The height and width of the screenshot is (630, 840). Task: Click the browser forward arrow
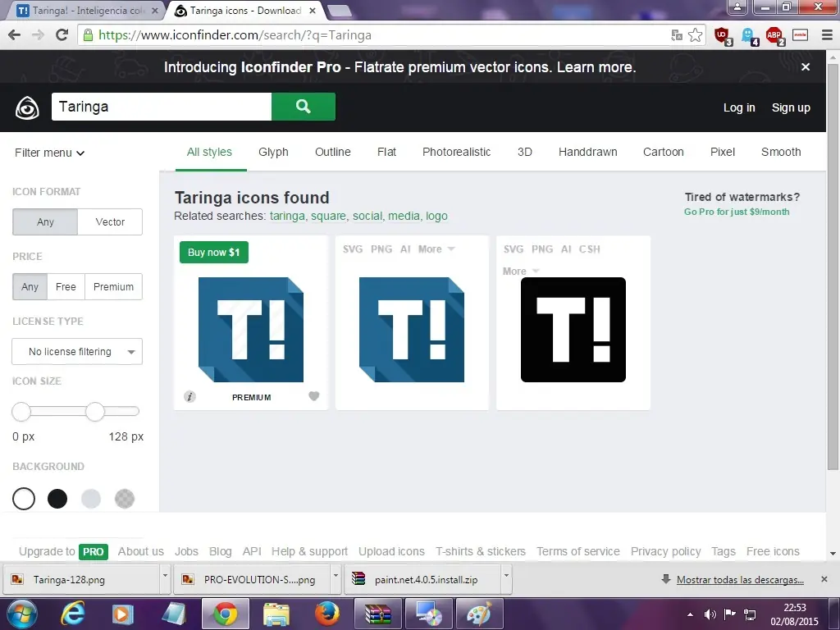(x=38, y=35)
